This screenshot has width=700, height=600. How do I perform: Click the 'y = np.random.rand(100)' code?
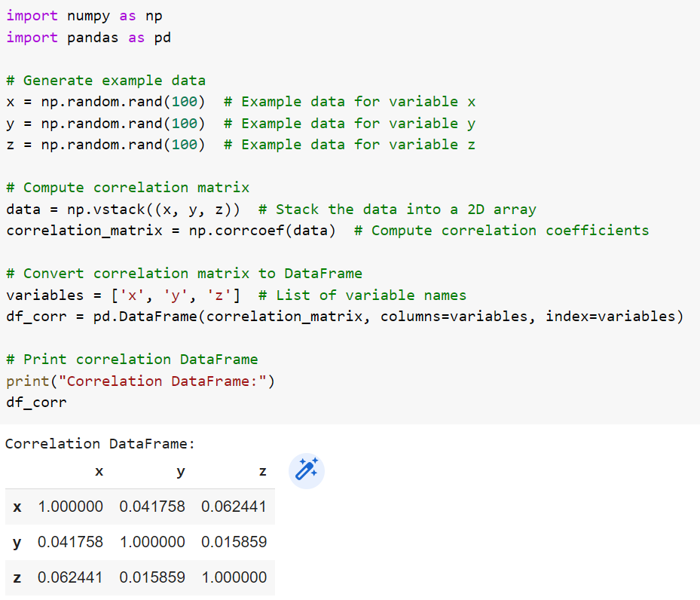[x=105, y=124]
